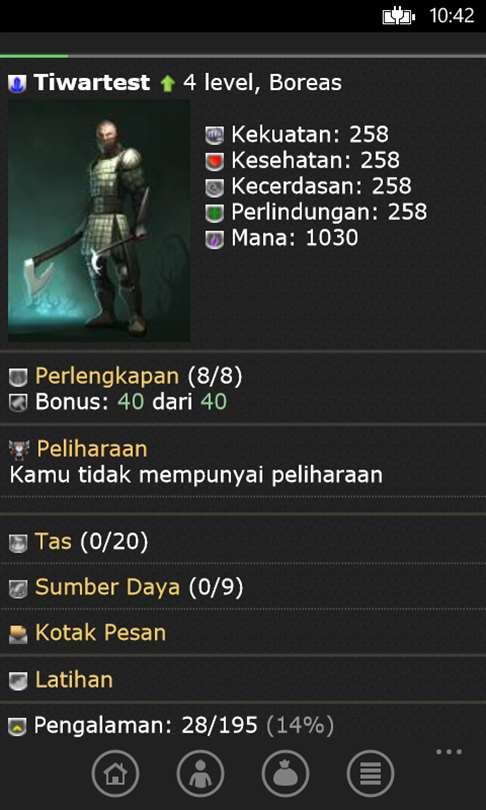Screen dimensions: 486x810
Task: Open the Latihan training page
Action: (x=74, y=680)
